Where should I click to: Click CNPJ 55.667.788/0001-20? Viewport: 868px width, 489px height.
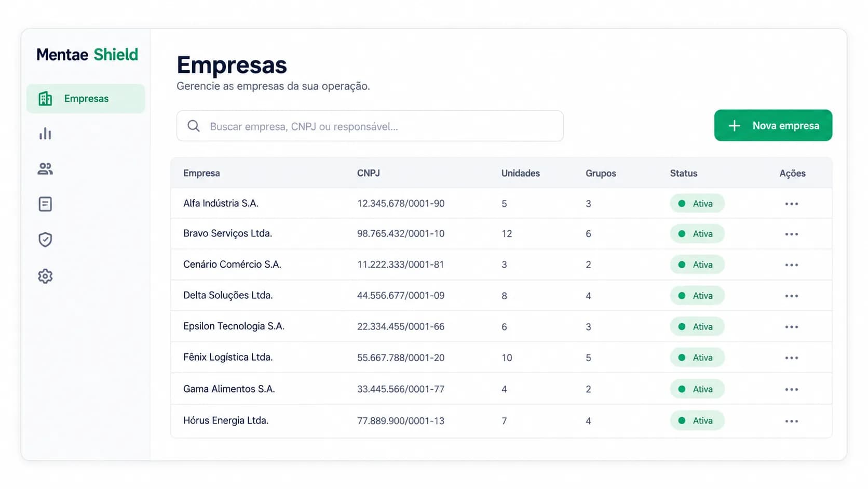coord(401,358)
